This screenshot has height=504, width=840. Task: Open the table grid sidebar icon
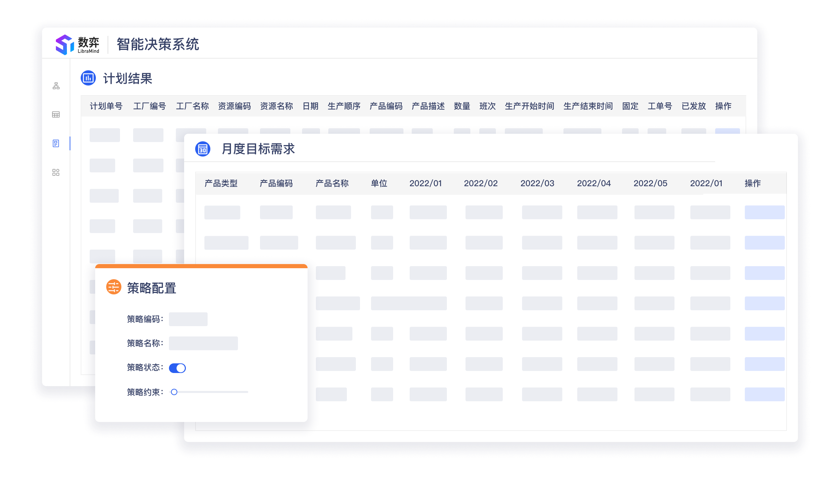click(56, 114)
